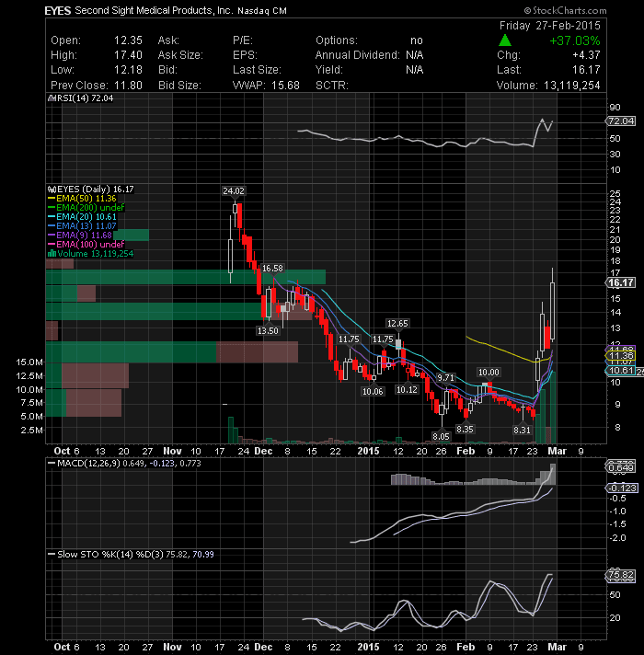The width and height of the screenshot is (644, 655).
Task: Click the 75.82 stochastic value tag
Action: click(621, 575)
